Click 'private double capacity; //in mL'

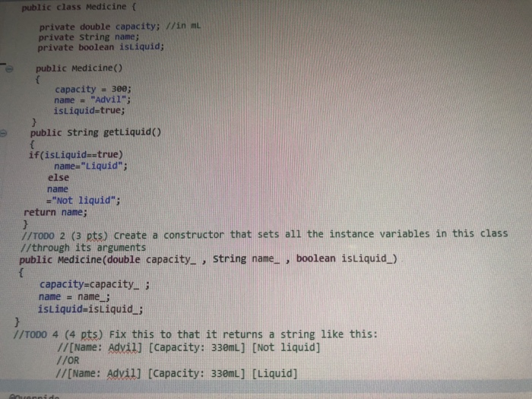click(x=120, y=26)
